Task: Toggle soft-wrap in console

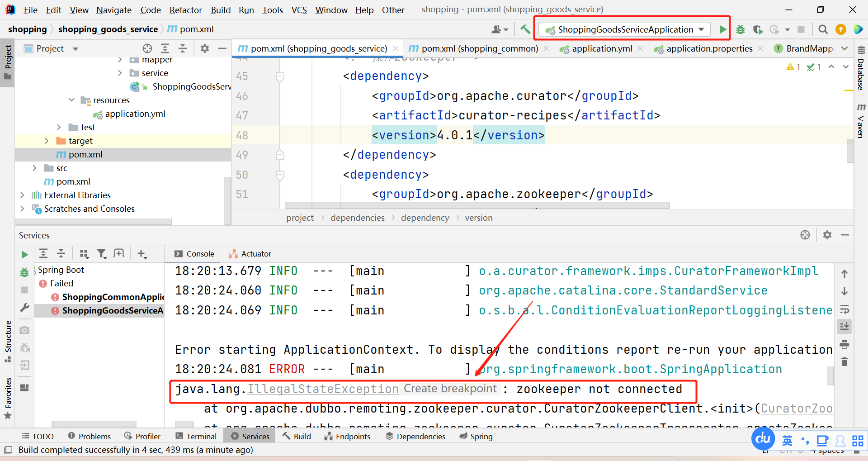Action: (844, 309)
